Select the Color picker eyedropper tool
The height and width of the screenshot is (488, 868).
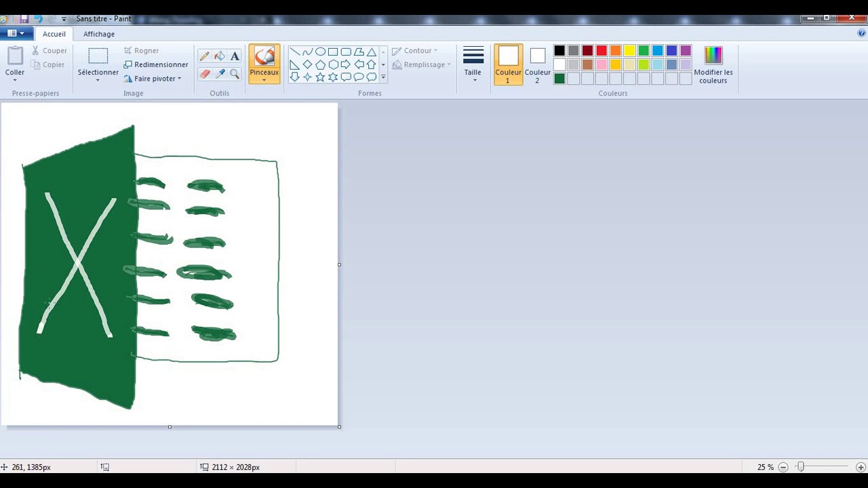click(x=220, y=73)
